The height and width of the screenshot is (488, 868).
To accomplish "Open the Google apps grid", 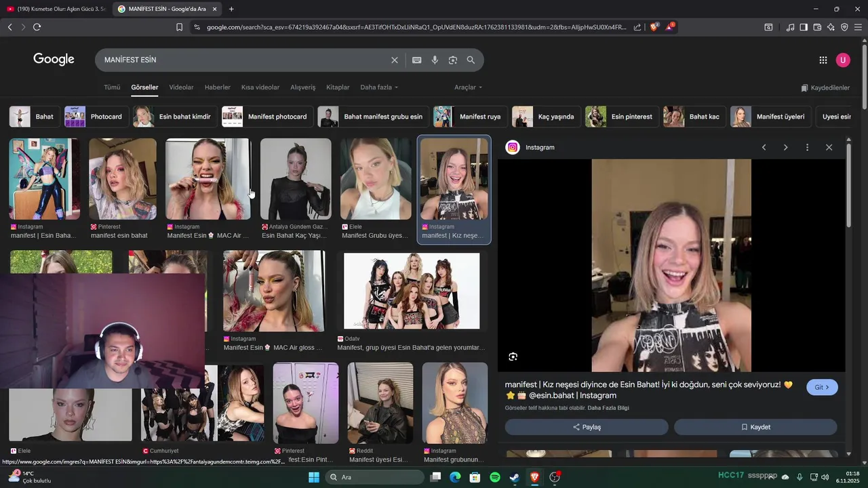I will [823, 60].
